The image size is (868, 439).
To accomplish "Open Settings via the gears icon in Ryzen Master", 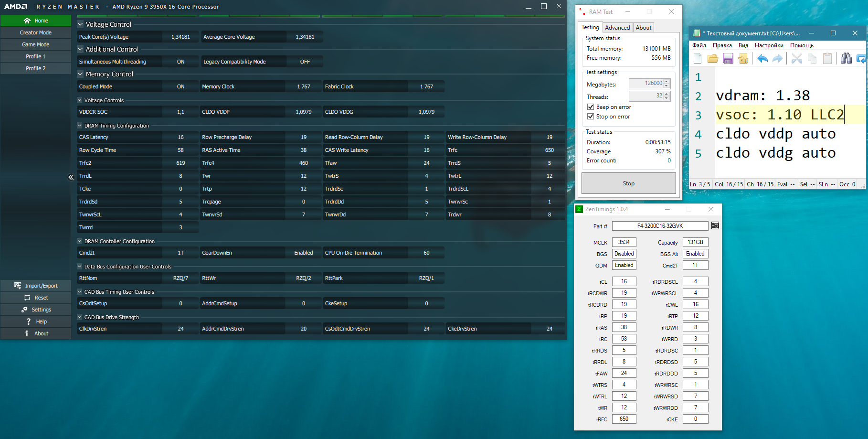I will coord(24,310).
